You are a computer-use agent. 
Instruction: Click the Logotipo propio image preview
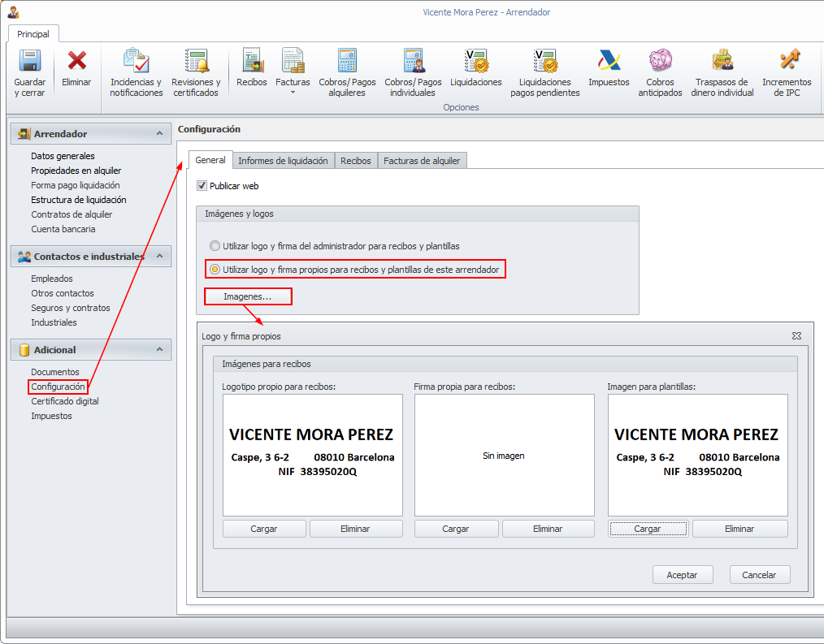tap(313, 456)
